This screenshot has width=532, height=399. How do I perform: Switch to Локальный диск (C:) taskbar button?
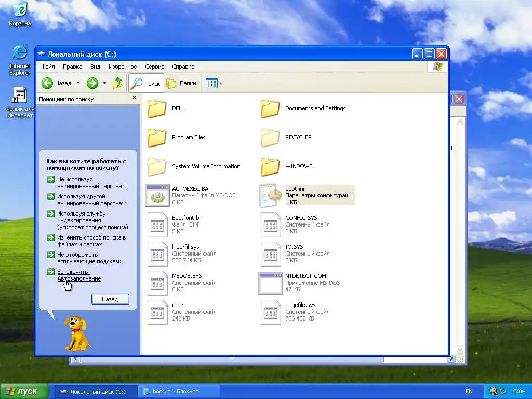point(96,392)
